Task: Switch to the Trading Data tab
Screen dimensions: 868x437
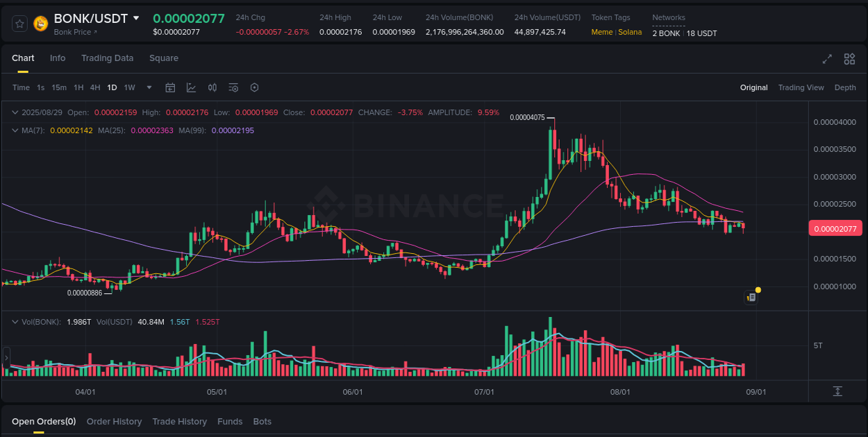Action: [x=107, y=58]
